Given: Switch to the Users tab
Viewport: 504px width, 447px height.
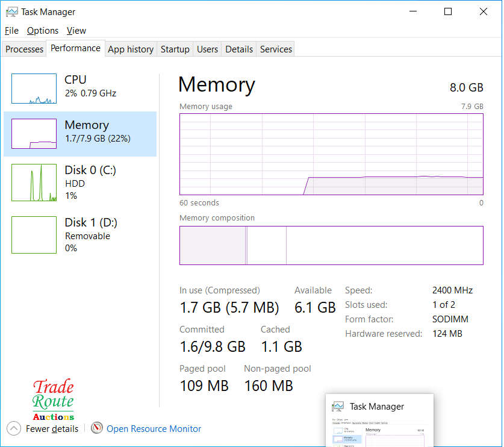Looking at the screenshot, I should click(207, 49).
